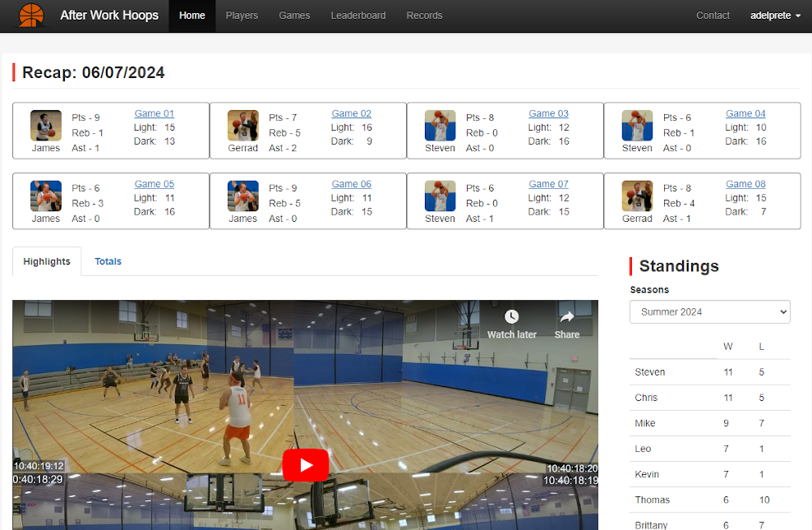The image size is (812, 530).
Task: Click the Share icon on the video
Action: click(x=566, y=316)
